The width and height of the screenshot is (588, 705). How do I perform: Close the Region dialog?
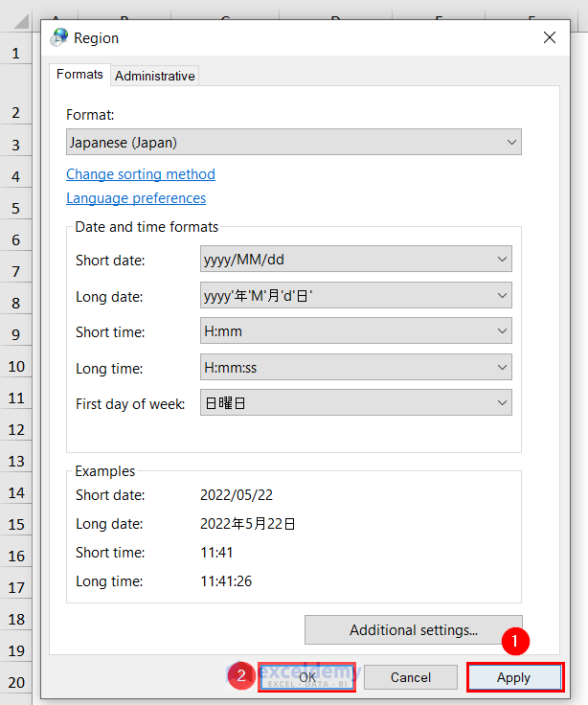point(550,37)
